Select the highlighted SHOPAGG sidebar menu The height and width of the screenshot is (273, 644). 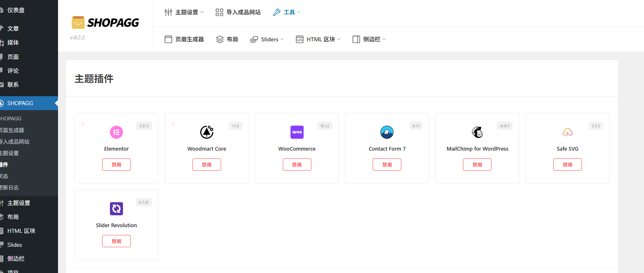29,103
